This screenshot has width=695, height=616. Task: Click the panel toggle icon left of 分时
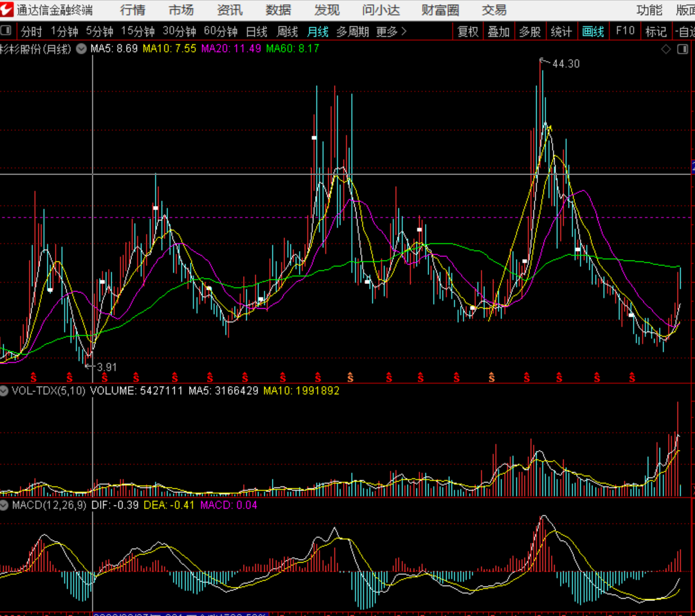pos(6,31)
